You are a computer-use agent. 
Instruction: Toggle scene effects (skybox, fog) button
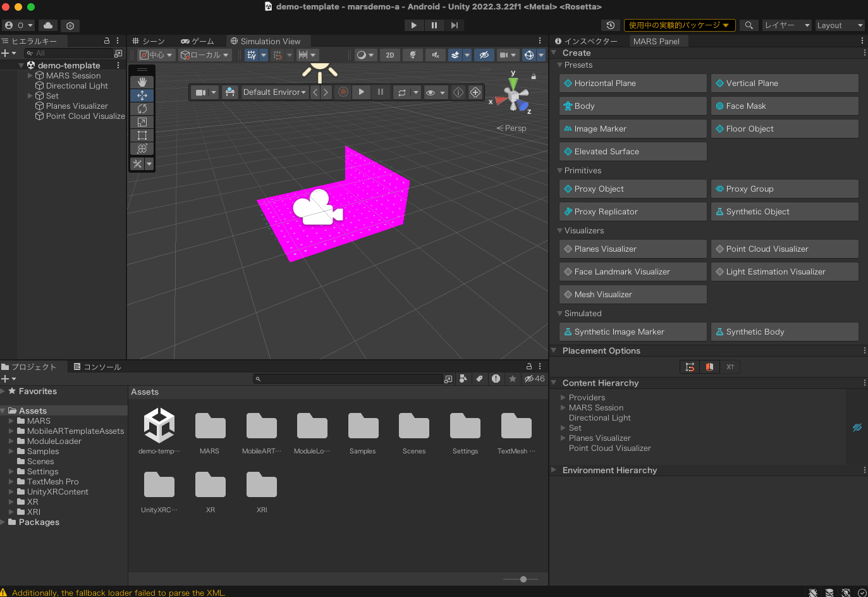455,55
